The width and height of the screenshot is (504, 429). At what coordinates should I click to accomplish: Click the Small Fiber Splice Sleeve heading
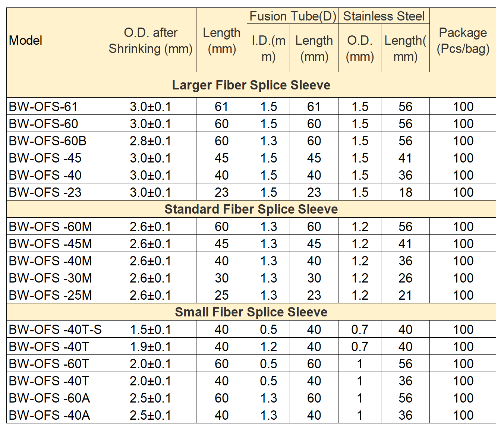tap(251, 312)
